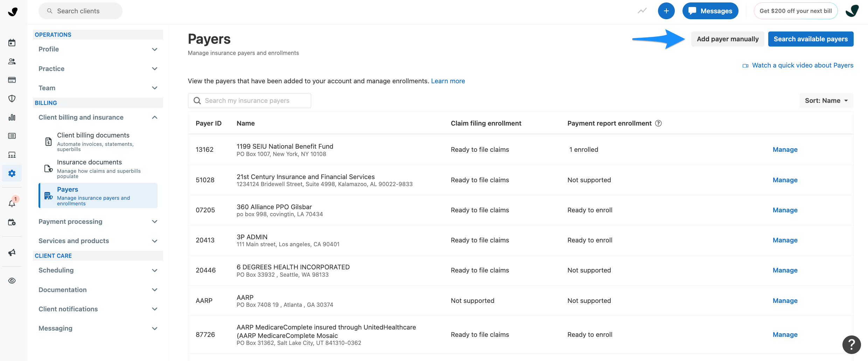Click '1 enrolled' payment report status
This screenshot has height=361, width=868.
(584, 150)
